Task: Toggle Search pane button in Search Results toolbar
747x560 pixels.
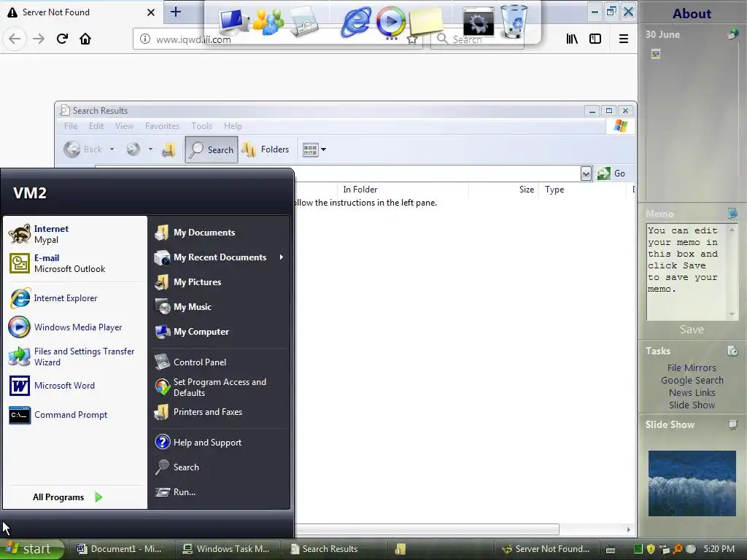Action: (x=211, y=149)
